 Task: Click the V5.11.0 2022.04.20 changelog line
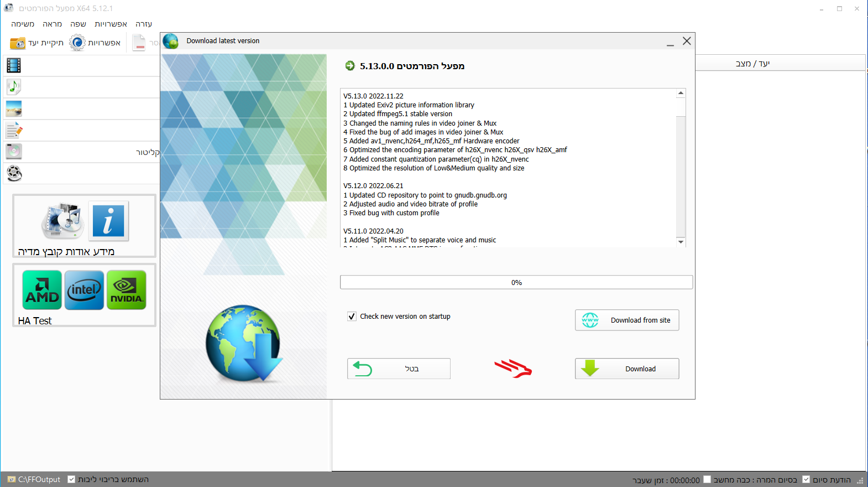pyautogui.click(x=373, y=231)
